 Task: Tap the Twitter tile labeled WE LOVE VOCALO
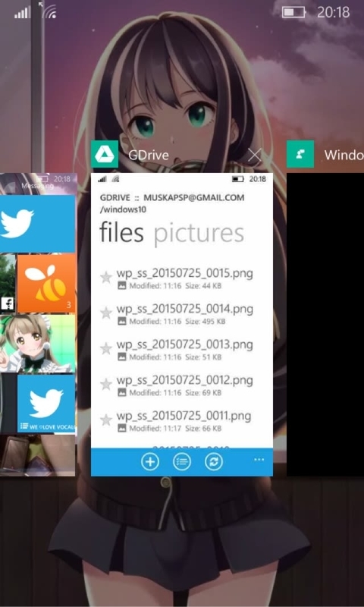click(x=46, y=404)
